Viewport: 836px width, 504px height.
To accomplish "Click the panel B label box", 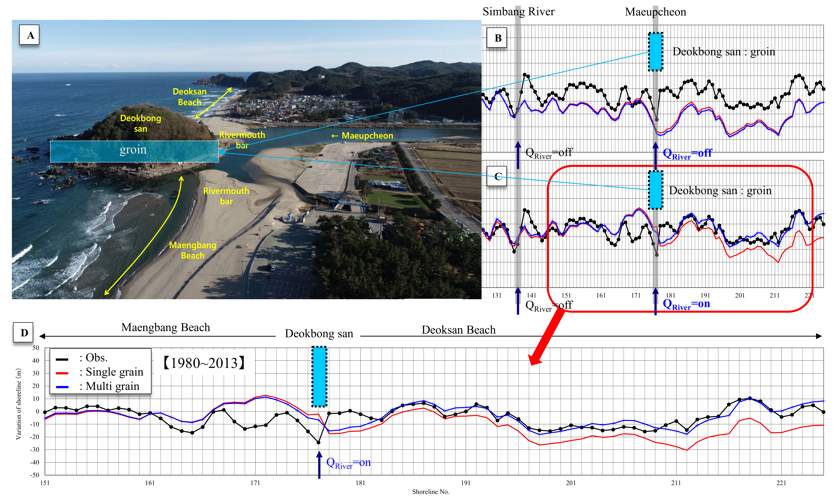I will 497,38.
